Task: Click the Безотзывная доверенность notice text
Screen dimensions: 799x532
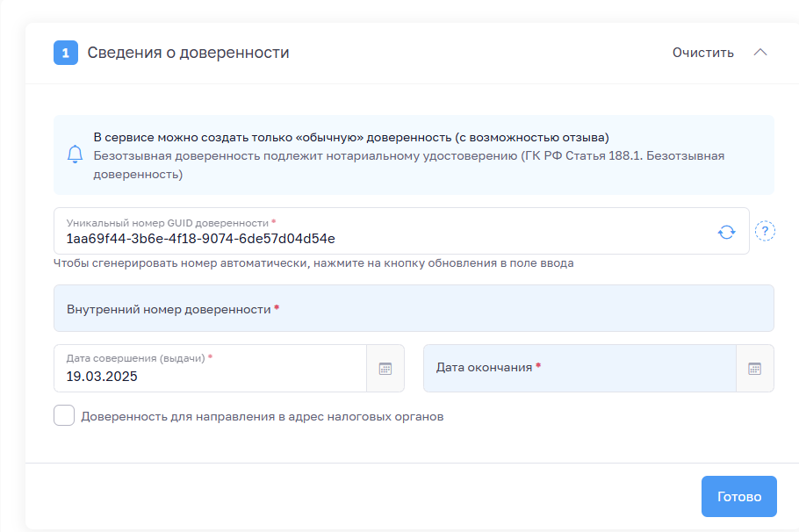Action: pyautogui.click(x=408, y=164)
